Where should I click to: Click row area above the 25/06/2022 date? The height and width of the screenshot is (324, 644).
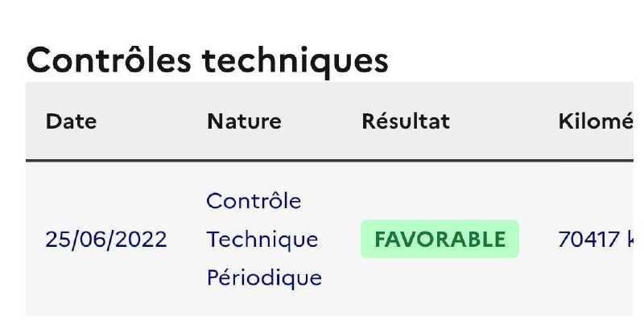pyautogui.click(x=106, y=195)
